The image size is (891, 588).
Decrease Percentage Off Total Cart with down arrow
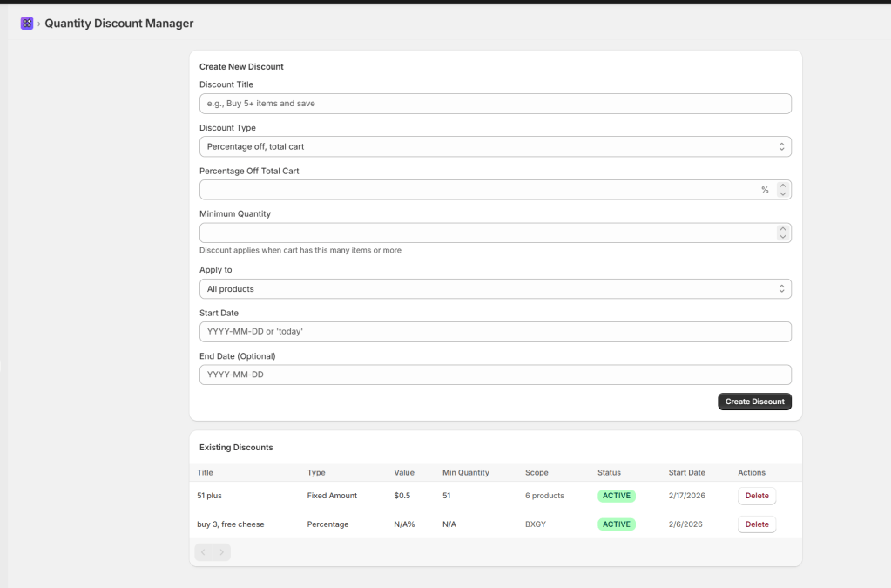781,194
